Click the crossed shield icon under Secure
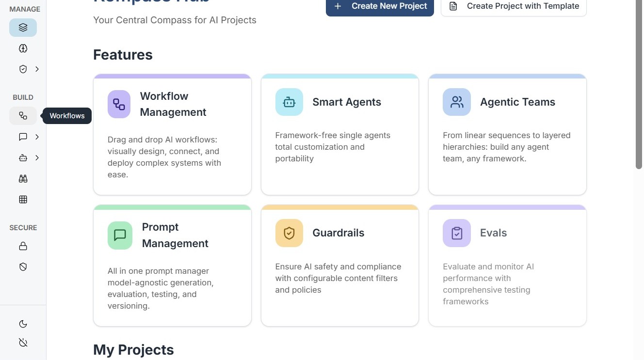This screenshot has width=644, height=360. [23, 267]
